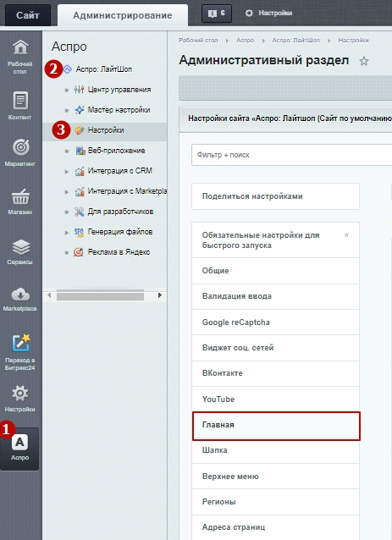Open the Аспро section in sidebar
The width and height of the screenshot is (392, 540).
click(x=19, y=449)
